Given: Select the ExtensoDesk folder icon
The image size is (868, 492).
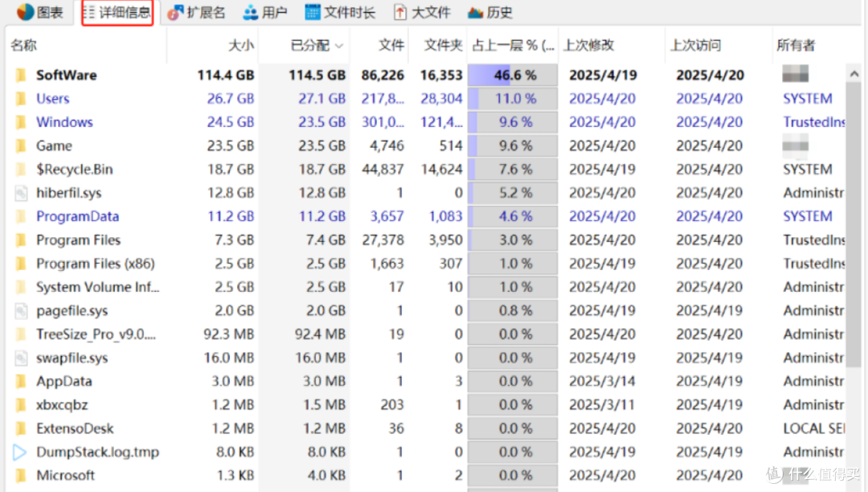Looking at the screenshot, I should [x=21, y=429].
